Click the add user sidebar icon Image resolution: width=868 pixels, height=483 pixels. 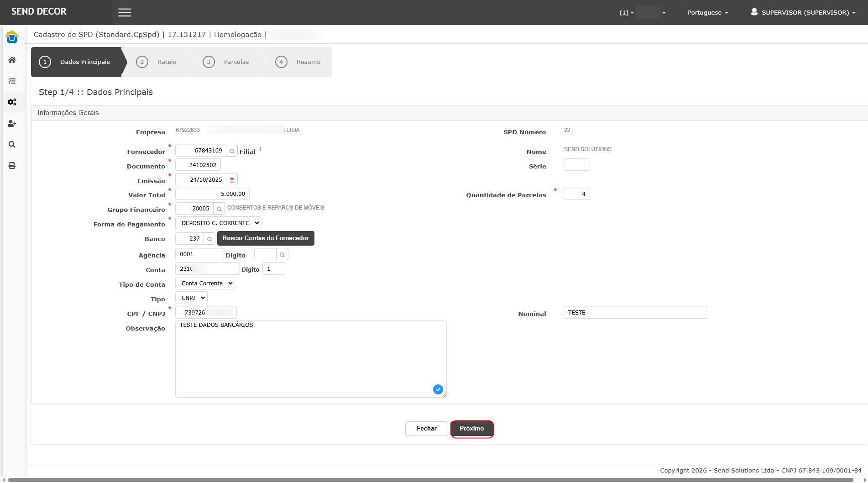(x=12, y=124)
